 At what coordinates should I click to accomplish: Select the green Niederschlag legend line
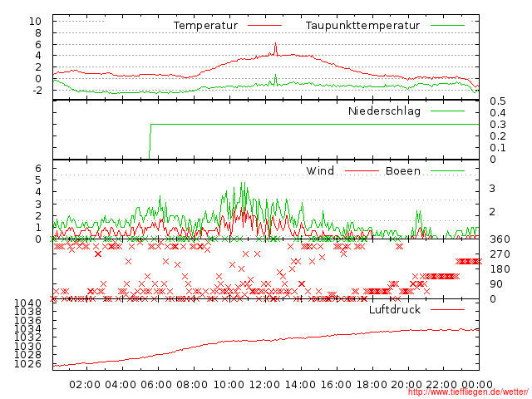pyautogui.click(x=447, y=111)
